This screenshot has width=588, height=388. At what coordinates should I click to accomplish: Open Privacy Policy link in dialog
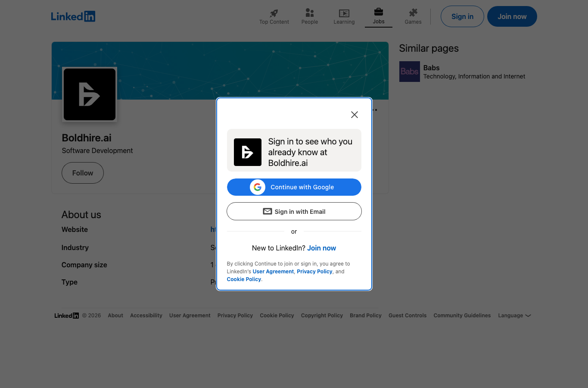point(314,272)
